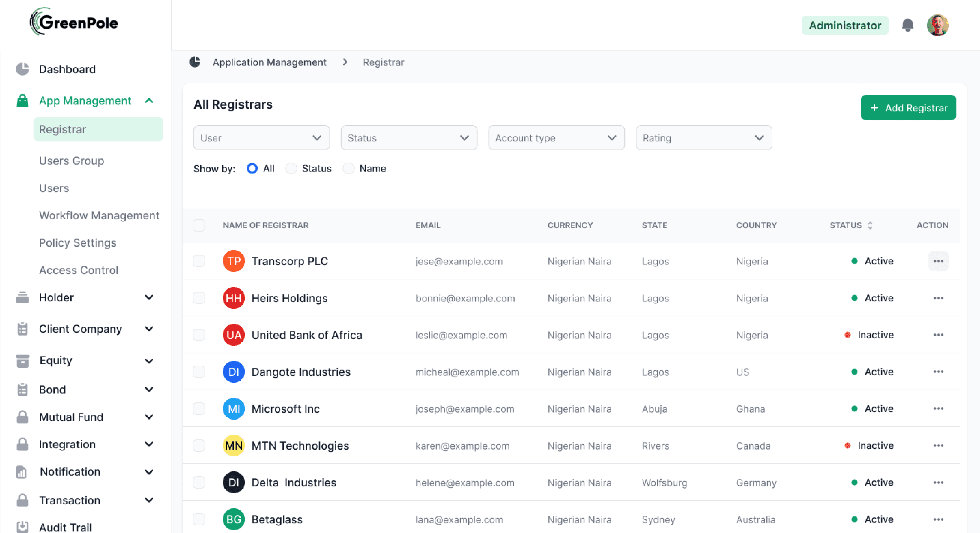Image resolution: width=980 pixels, height=533 pixels.
Task: Click the breadcrumb pie chart icon
Action: point(195,62)
